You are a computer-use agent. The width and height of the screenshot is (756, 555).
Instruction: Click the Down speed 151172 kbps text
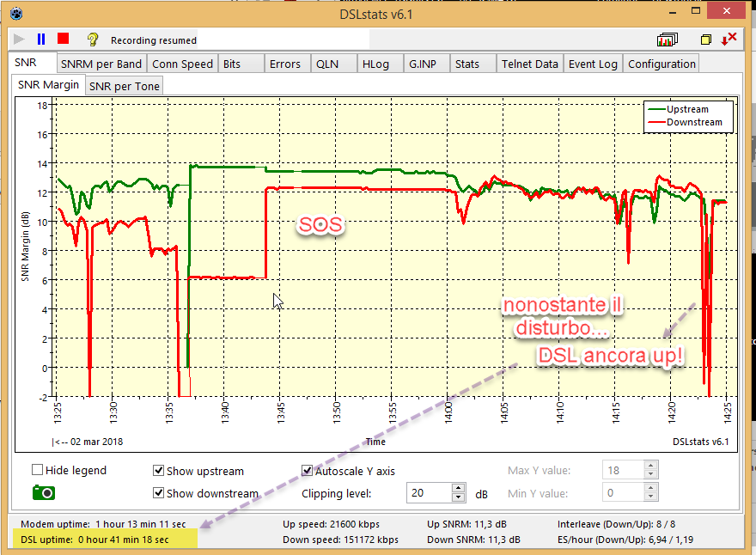tap(340, 540)
